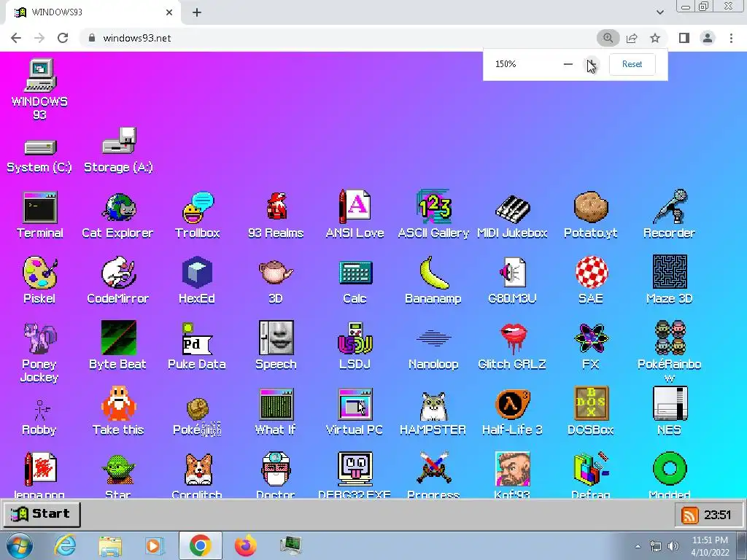Open the ASCII Gallery icon
The image size is (747, 560).
[433, 206]
